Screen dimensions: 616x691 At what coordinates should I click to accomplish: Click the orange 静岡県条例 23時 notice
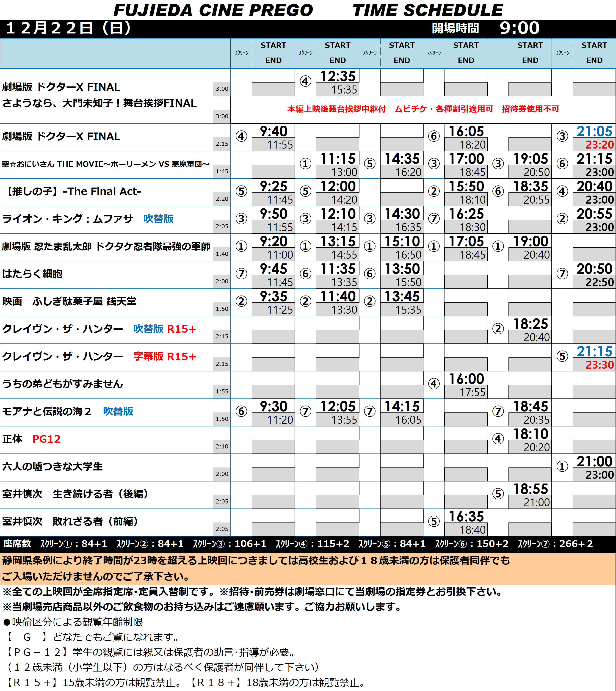(x=308, y=569)
